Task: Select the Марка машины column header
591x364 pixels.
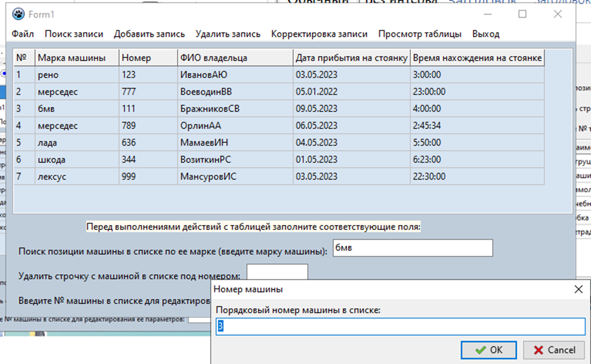Action: 77,58
